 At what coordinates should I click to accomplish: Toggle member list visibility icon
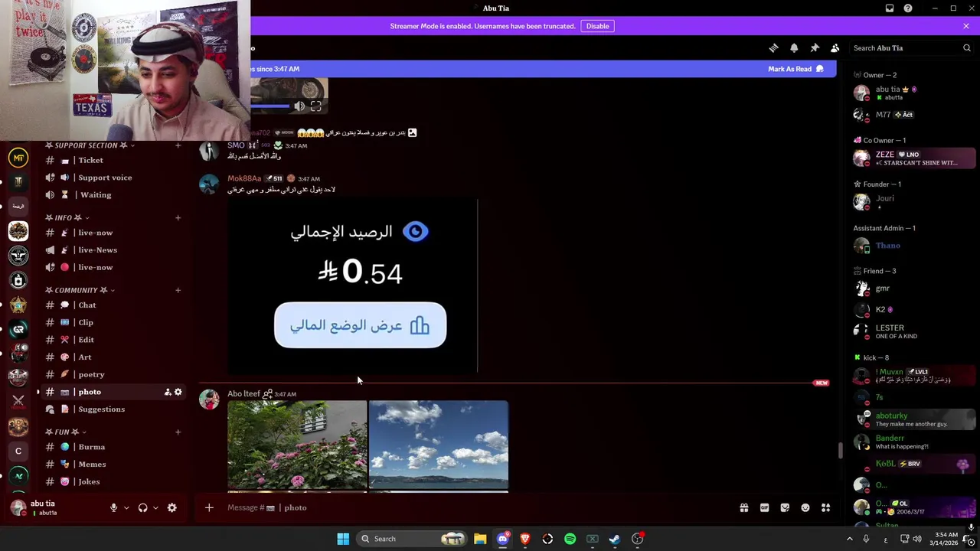click(835, 47)
